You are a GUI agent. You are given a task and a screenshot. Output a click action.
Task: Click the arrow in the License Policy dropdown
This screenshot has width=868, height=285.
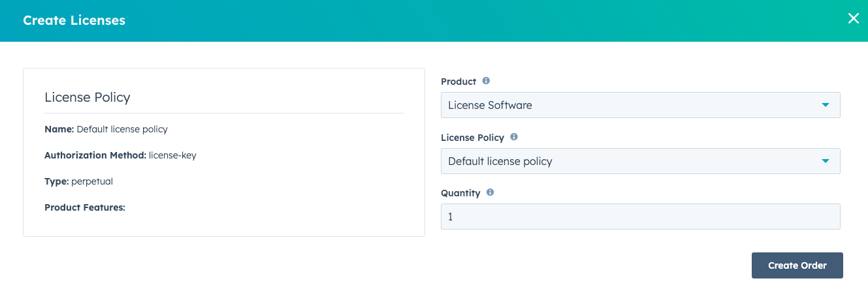tap(825, 161)
